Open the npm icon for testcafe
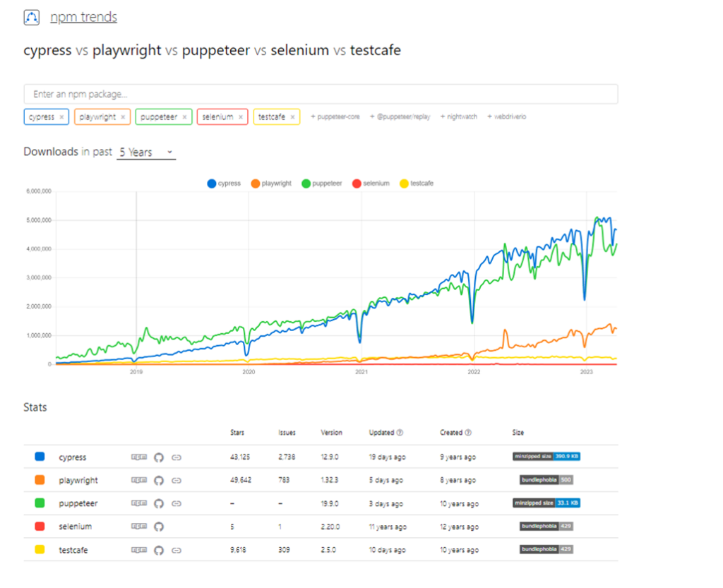This screenshot has height=588, width=723. pyautogui.click(x=139, y=550)
